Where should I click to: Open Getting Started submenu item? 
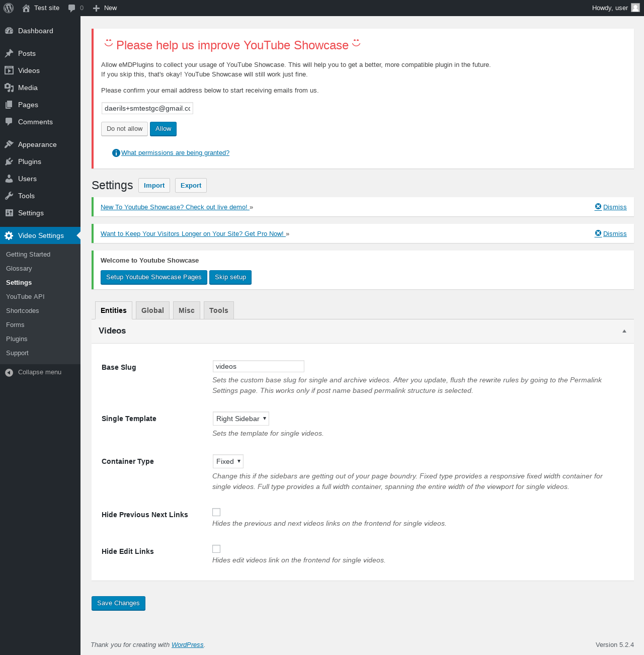(x=28, y=255)
